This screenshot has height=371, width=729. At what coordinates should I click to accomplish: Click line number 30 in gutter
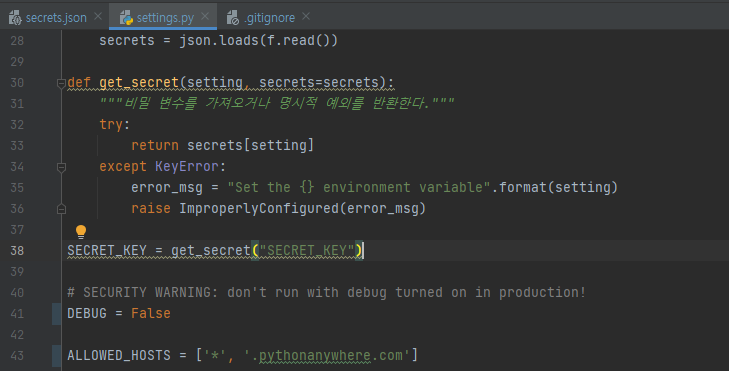coord(17,83)
